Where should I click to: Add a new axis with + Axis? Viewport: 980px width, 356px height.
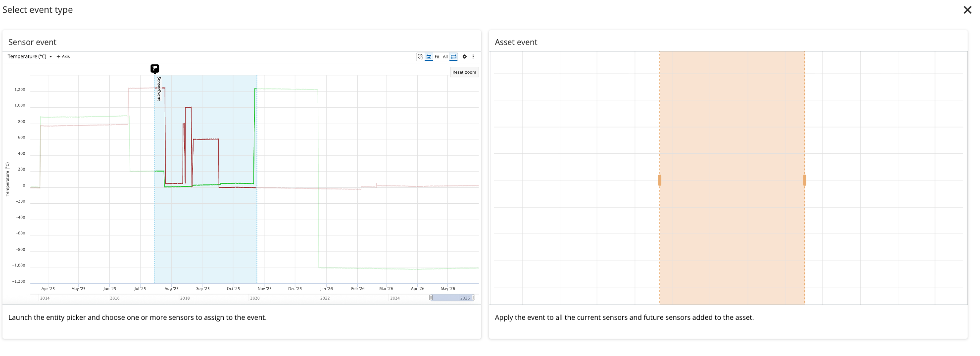(x=63, y=57)
